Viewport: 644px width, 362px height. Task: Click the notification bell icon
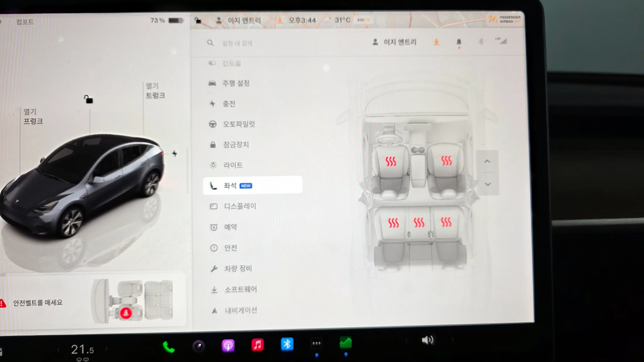(459, 42)
